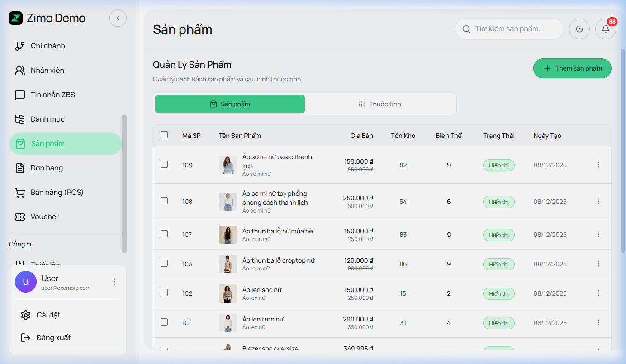Go to Bán hàng (POS) cart icon
626x364 pixels.
click(20, 193)
